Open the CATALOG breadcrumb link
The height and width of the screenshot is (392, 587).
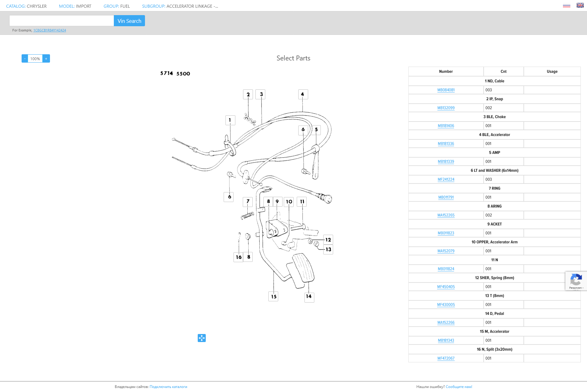click(x=26, y=6)
